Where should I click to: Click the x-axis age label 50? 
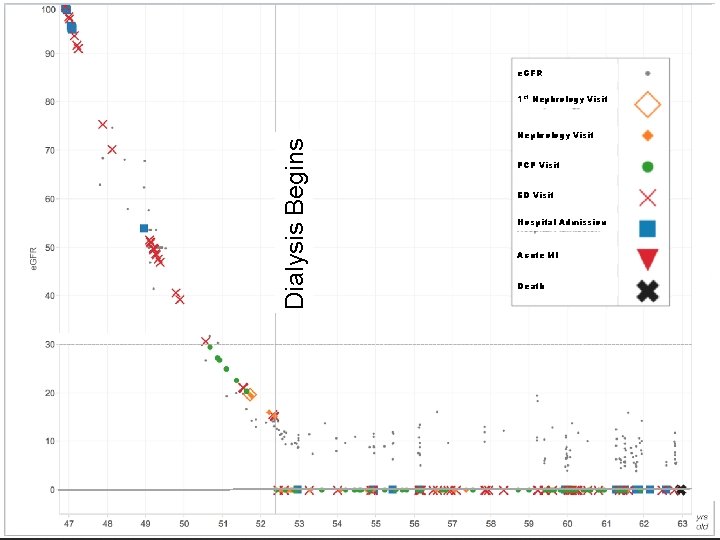coord(184,524)
